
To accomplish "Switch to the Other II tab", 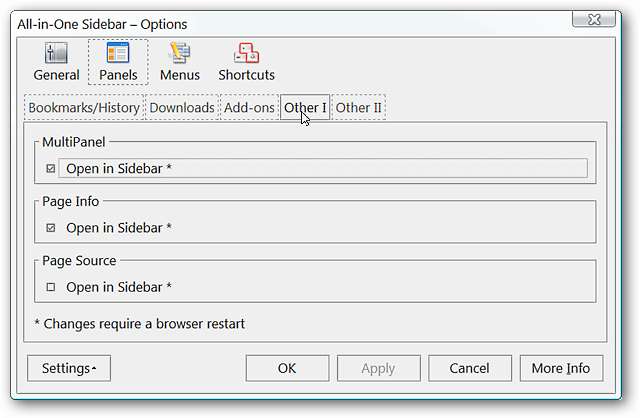I will coord(358,108).
